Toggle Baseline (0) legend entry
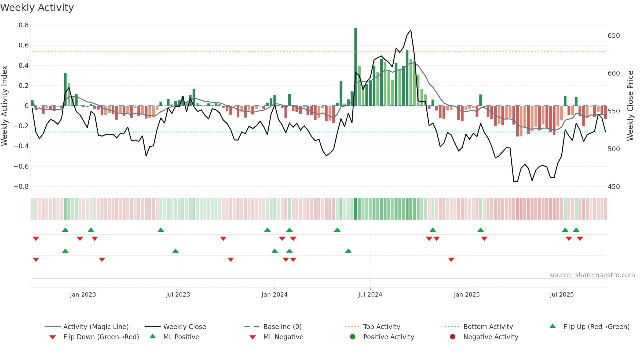The width and height of the screenshot is (644, 362). point(273,327)
